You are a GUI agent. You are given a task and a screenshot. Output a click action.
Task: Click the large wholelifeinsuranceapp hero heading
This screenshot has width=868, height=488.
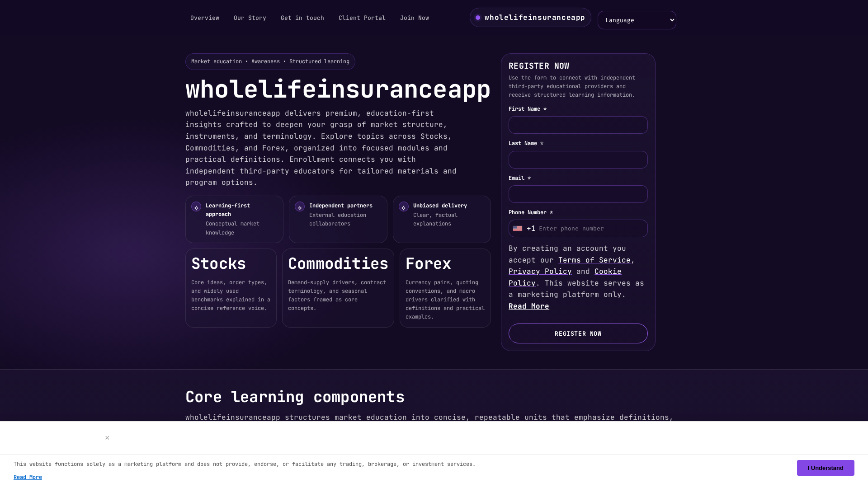coord(338,89)
